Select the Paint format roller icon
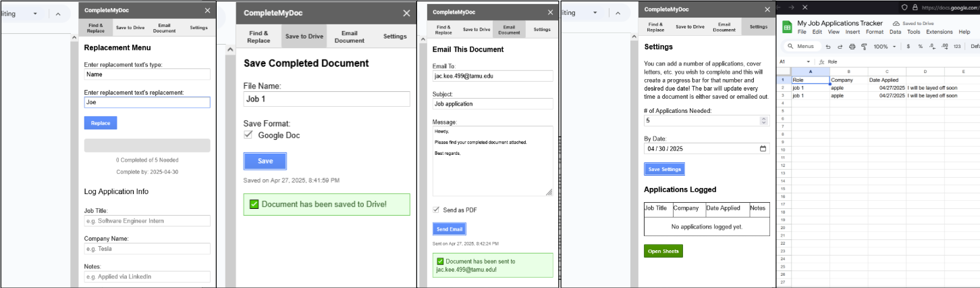Viewport: 980px width, 288px height. 863,47
